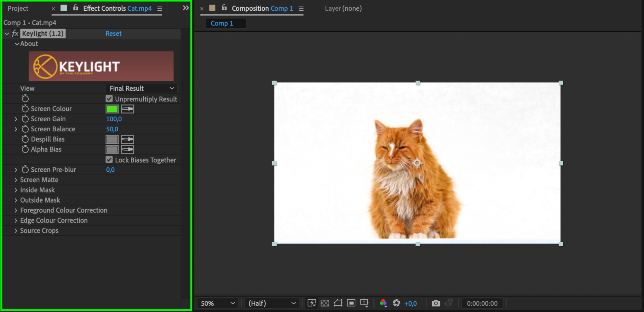Click the Show Channel color icon
Viewport: 644px width, 312px height.
(383, 303)
